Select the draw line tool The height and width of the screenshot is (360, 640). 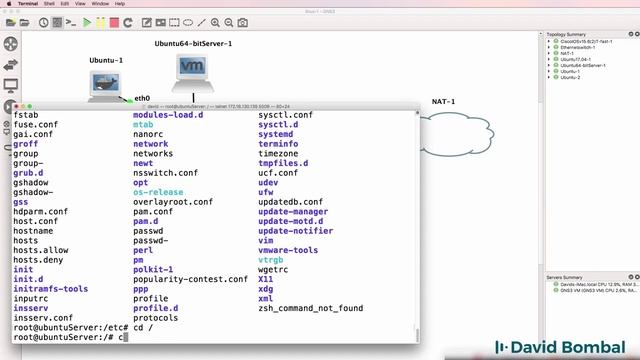pyautogui.click(x=202, y=23)
